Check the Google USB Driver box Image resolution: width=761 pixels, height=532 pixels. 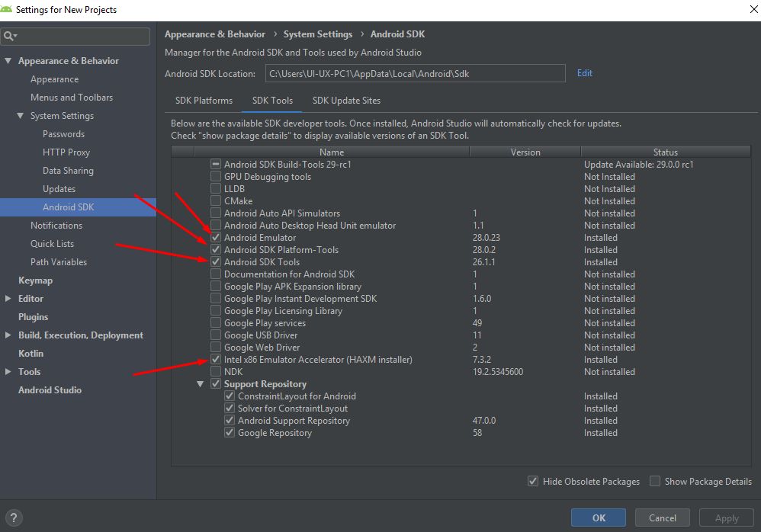coord(216,335)
